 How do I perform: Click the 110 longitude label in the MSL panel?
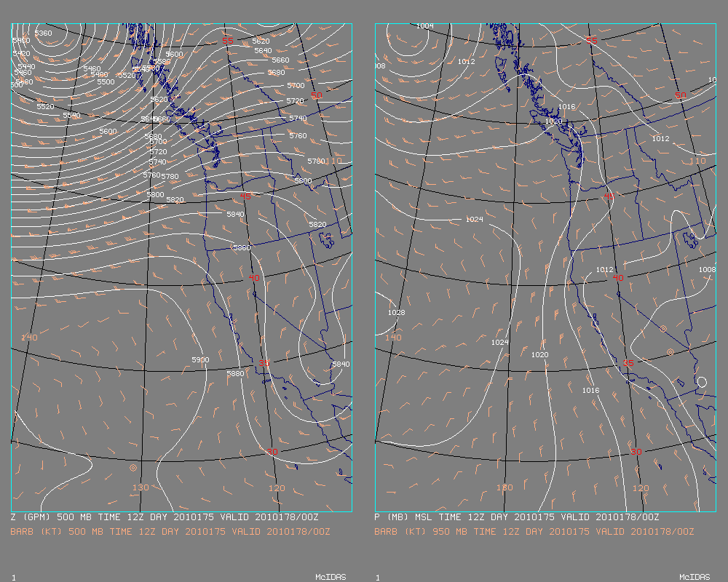(x=697, y=161)
